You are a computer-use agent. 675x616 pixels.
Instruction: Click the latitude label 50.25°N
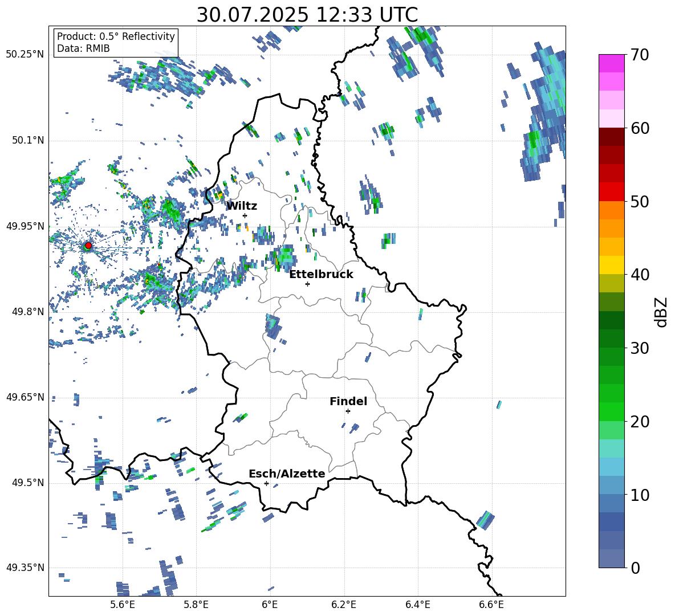coord(25,55)
